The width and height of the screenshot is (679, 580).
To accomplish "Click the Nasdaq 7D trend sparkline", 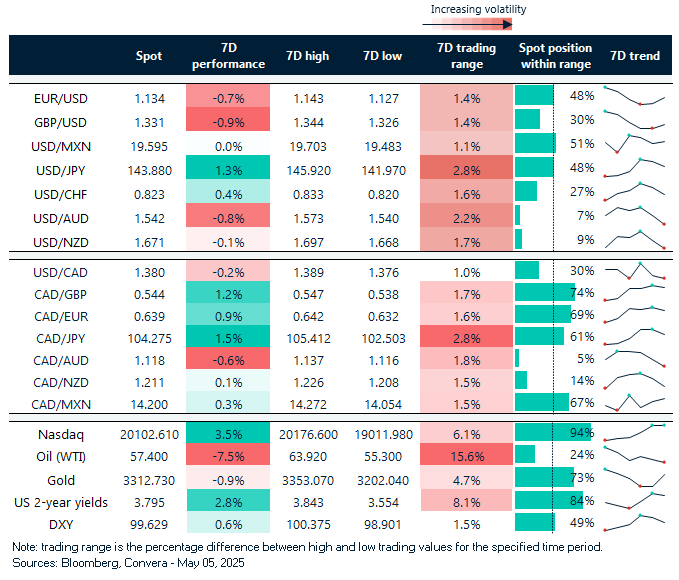I will point(635,432).
